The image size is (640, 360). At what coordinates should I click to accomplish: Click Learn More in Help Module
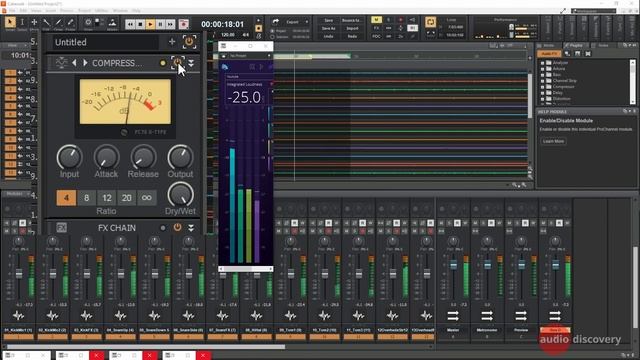pos(553,141)
